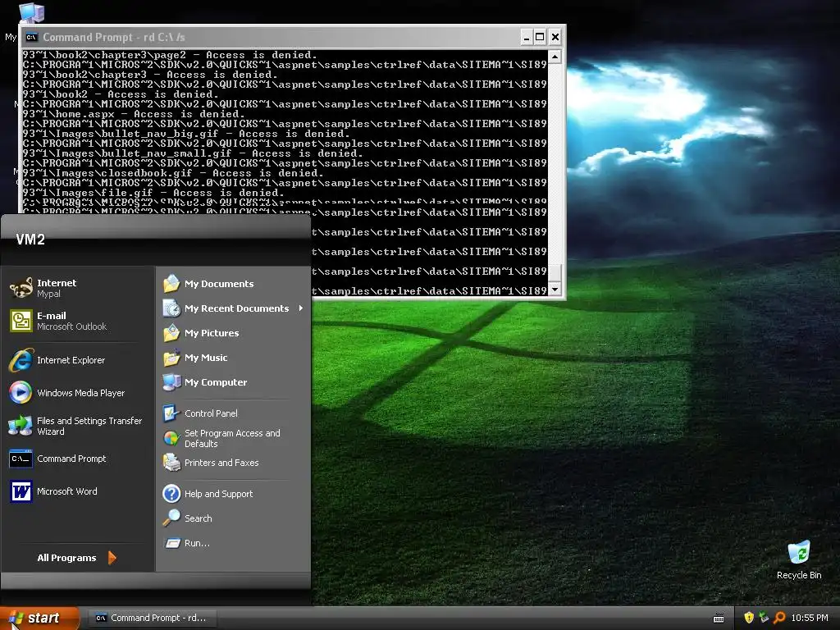Close the Command Prompt window
The height and width of the screenshot is (630, 840).
click(x=555, y=37)
